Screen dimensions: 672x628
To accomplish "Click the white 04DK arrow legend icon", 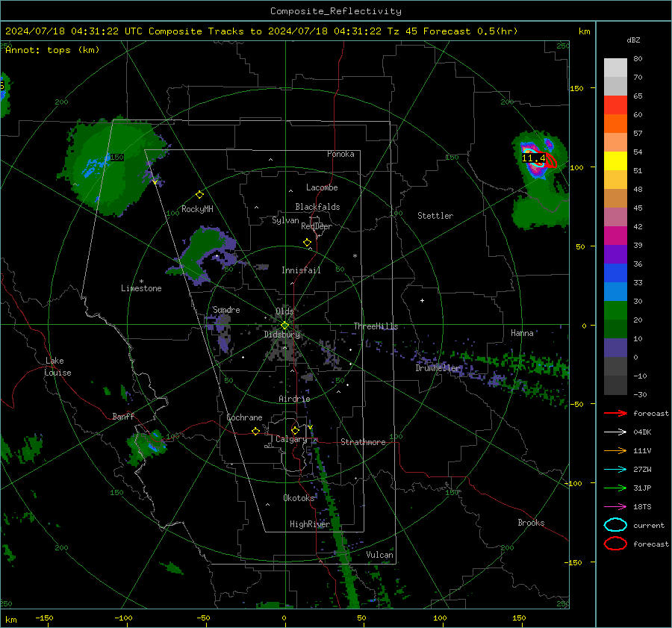I will click(x=615, y=432).
